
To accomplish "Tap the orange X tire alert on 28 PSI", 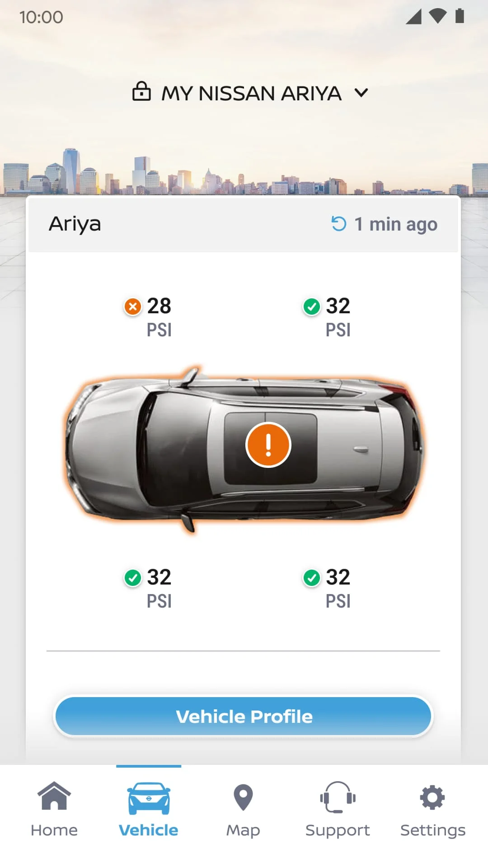I will pos(132,307).
